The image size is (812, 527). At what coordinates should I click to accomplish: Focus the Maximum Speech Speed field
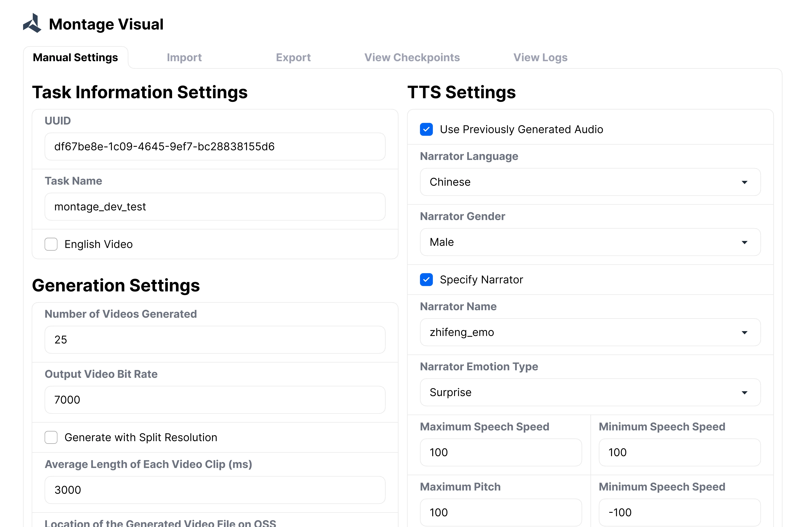501,452
